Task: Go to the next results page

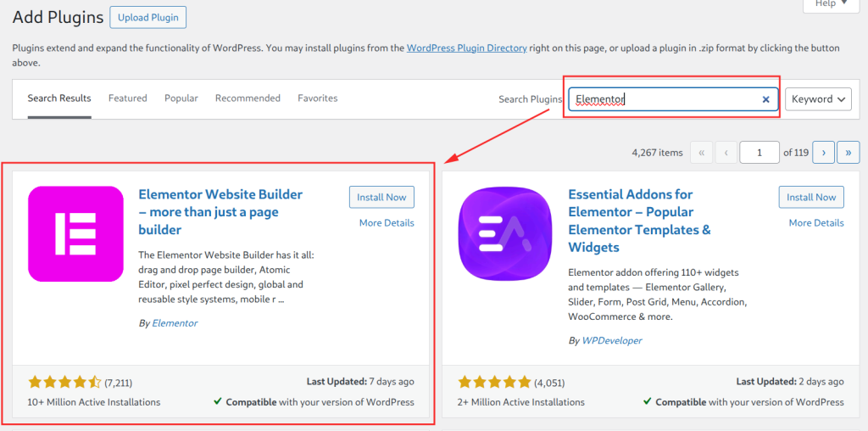Action: click(x=823, y=153)
